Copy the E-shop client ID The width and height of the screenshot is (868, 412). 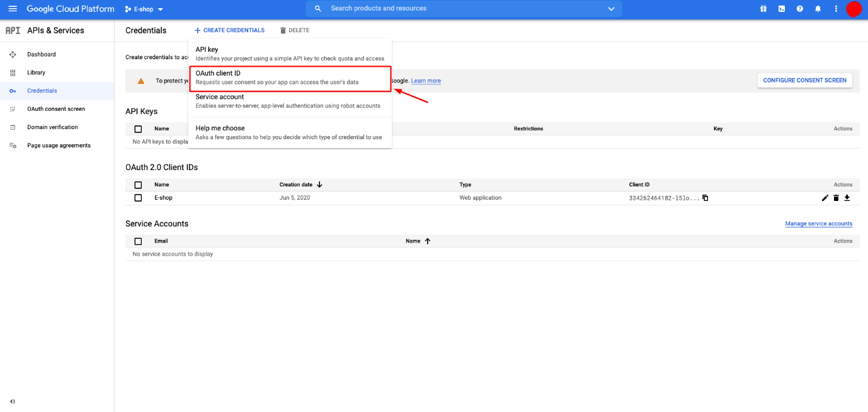coord(705,198)
